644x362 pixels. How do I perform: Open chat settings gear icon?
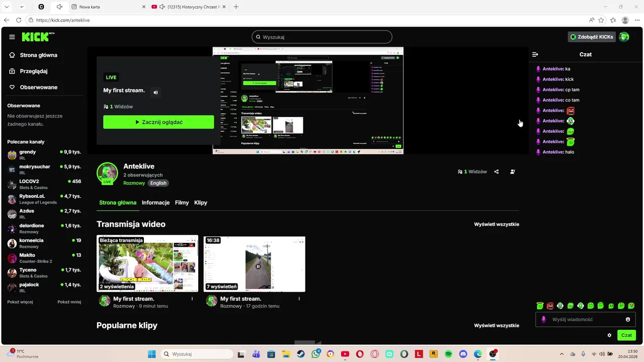pos(609,335)
